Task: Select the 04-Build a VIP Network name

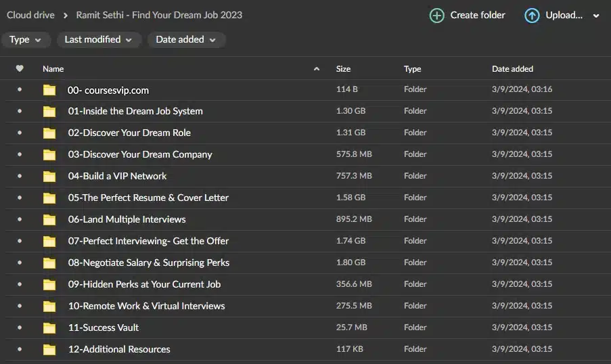Action: click(117, 176)
